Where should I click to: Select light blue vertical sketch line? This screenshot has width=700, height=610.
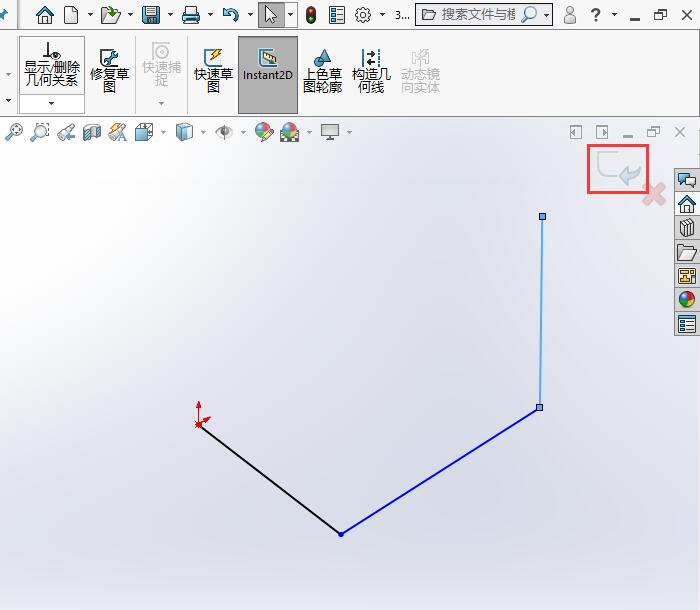pos(541,313)
